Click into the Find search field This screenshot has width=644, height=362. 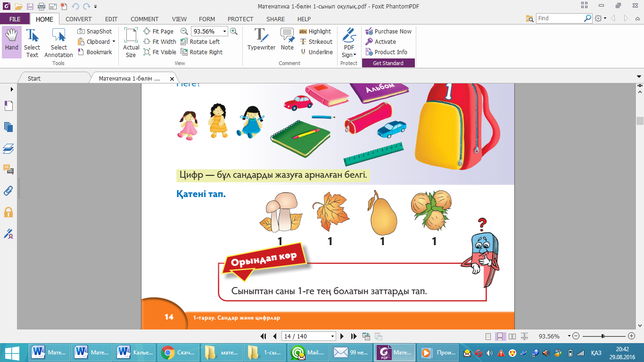point(560,18)
